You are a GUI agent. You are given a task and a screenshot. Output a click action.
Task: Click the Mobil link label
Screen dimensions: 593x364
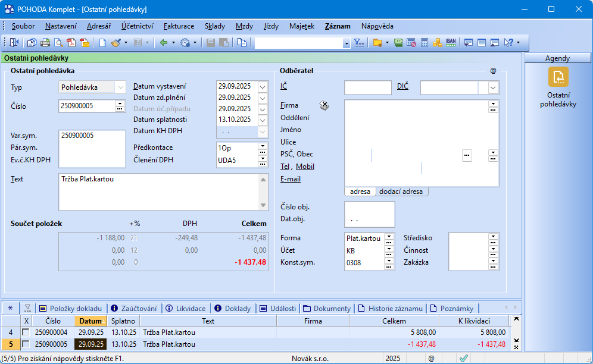[305, 167]
